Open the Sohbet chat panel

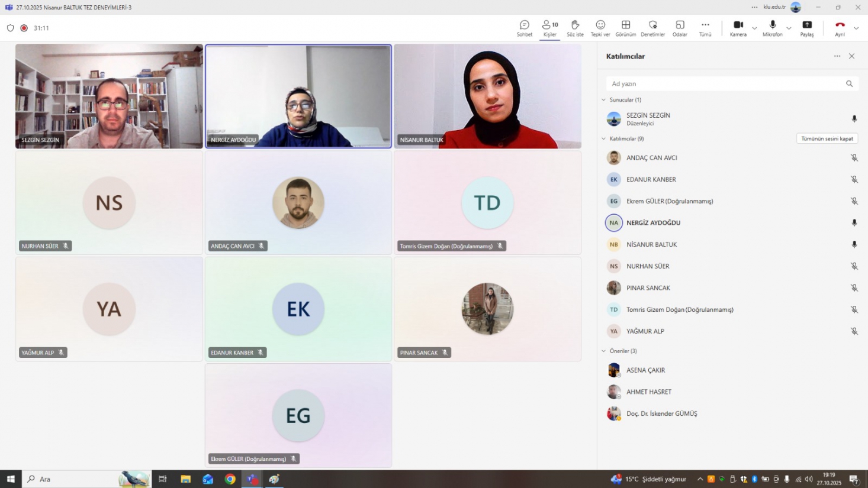coord(524,28)
